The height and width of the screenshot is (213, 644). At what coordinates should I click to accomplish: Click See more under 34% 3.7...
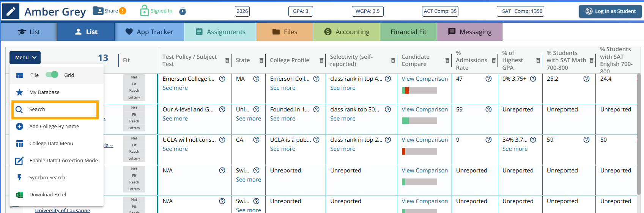coord(515,149)
